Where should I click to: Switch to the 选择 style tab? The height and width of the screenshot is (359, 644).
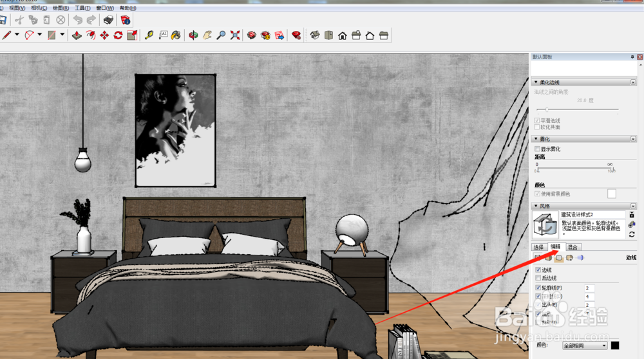click(x=538, y=247)
